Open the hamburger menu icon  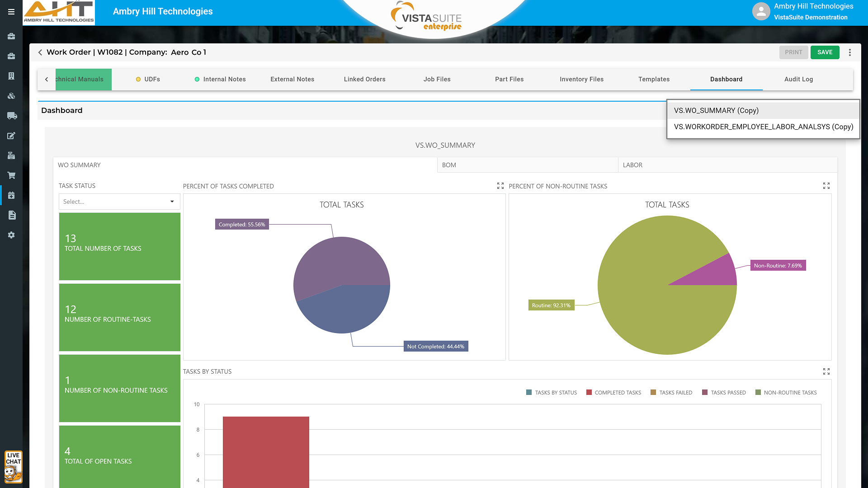click(11, 12)
